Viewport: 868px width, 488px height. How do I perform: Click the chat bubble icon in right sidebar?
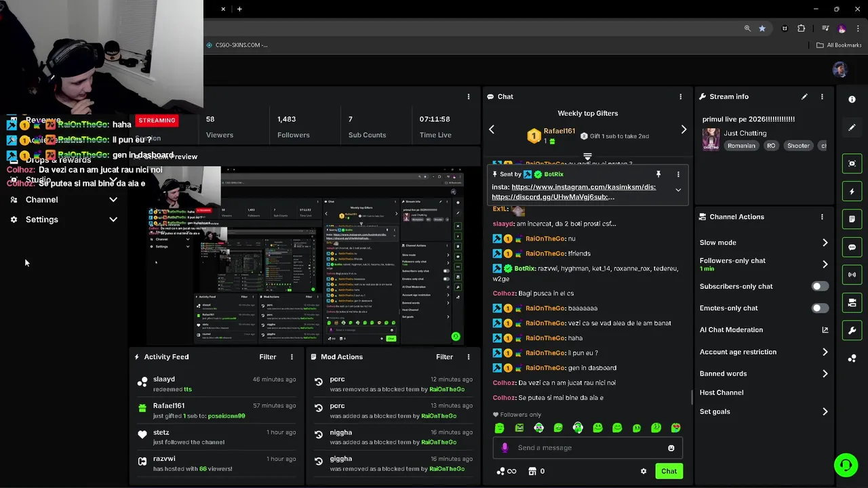click(852, 247)
